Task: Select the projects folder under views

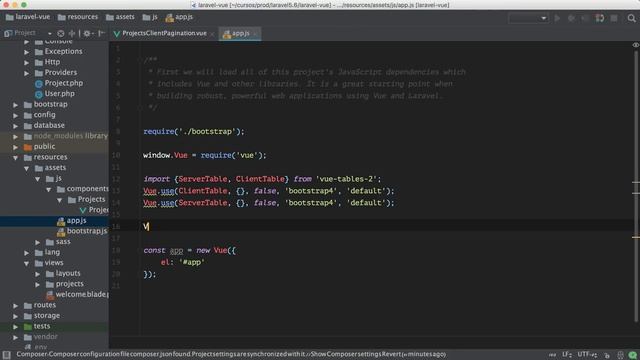Action: point(69,284)
